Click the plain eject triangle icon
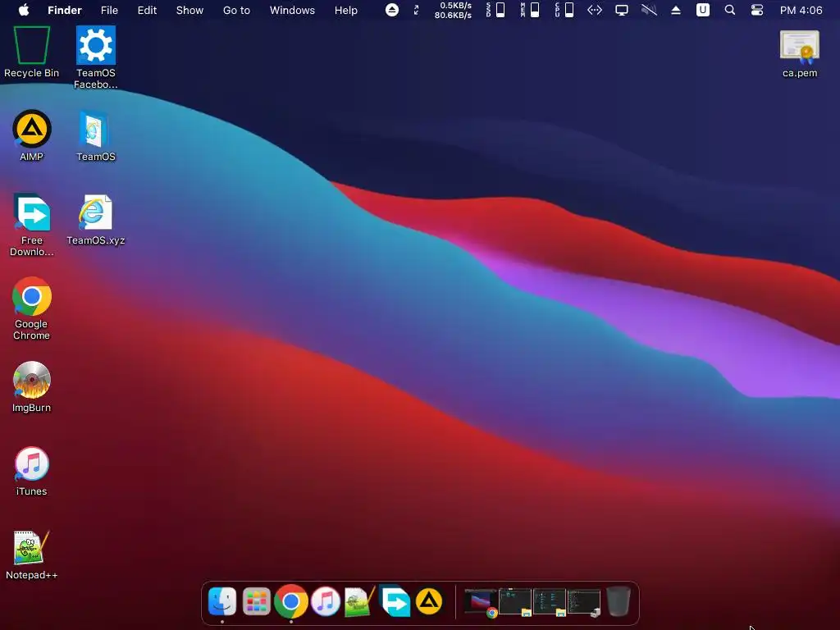Viewport: 840px width, 630px height. 676,10
